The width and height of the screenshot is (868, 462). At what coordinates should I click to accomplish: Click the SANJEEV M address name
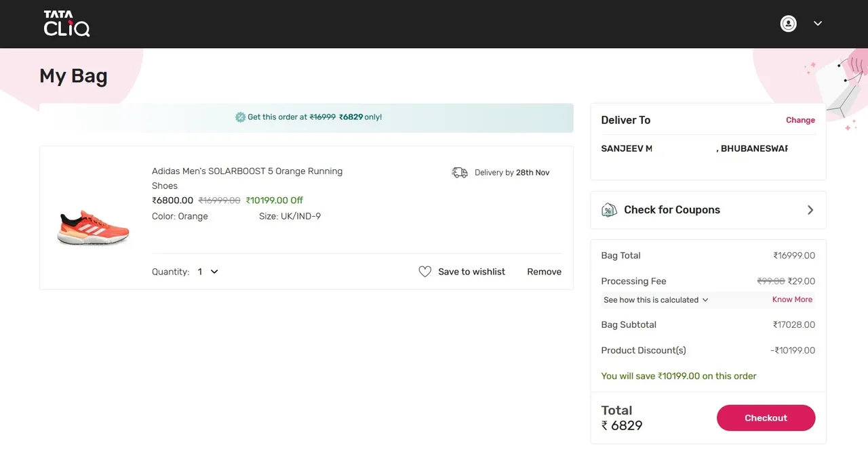point(627,148)
